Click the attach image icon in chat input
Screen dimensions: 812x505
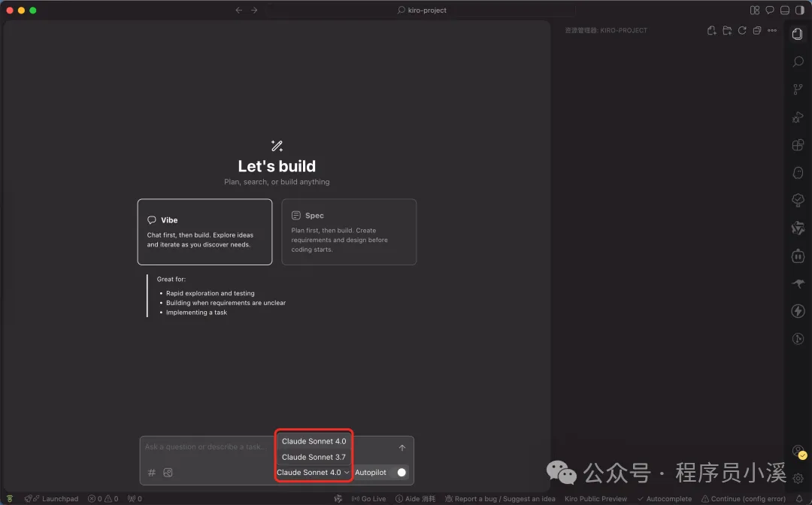pos(168,473)
